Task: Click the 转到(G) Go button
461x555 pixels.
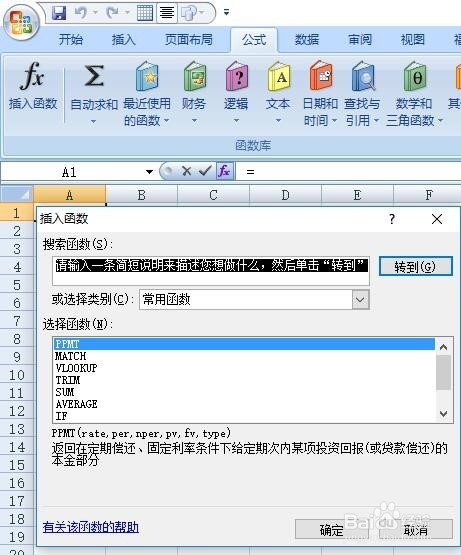Action: tap(416, 266)
